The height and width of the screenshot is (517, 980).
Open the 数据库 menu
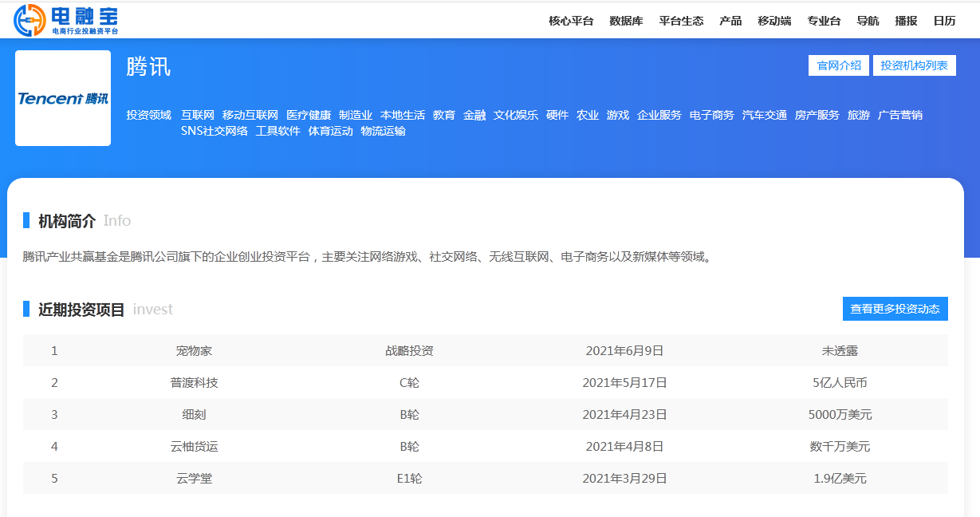point(626,21)
